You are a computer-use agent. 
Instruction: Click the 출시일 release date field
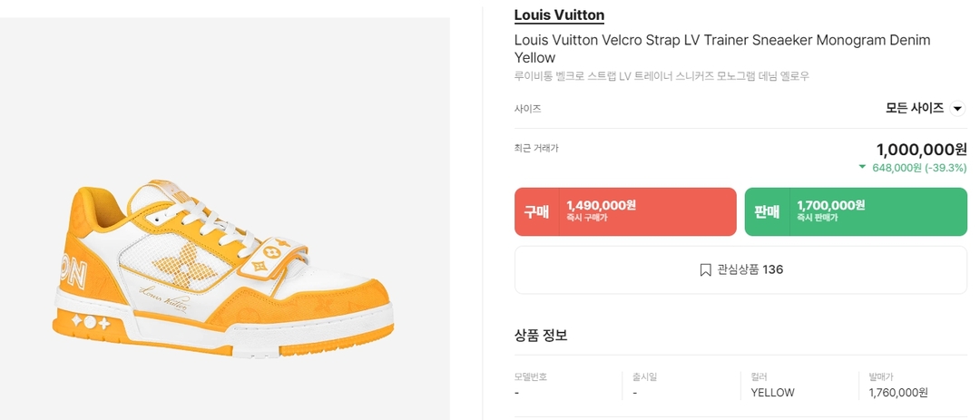[x=645, y=376]
